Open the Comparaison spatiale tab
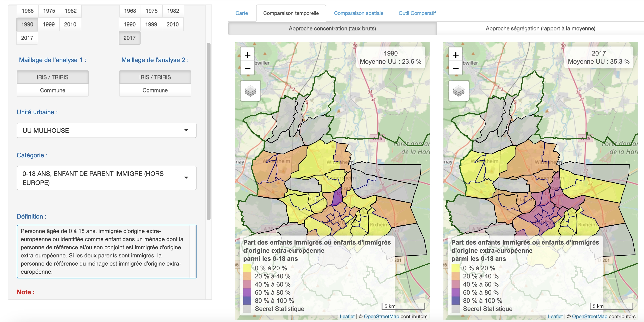The width and height of the screenshot is (644, 322). pos(358,13)
